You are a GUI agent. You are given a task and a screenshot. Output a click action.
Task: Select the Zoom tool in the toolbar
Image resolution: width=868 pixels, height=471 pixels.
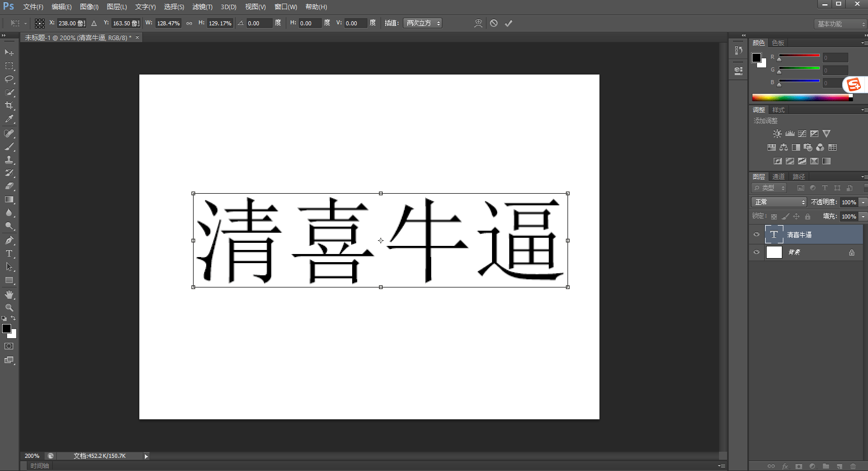[9, 308]
